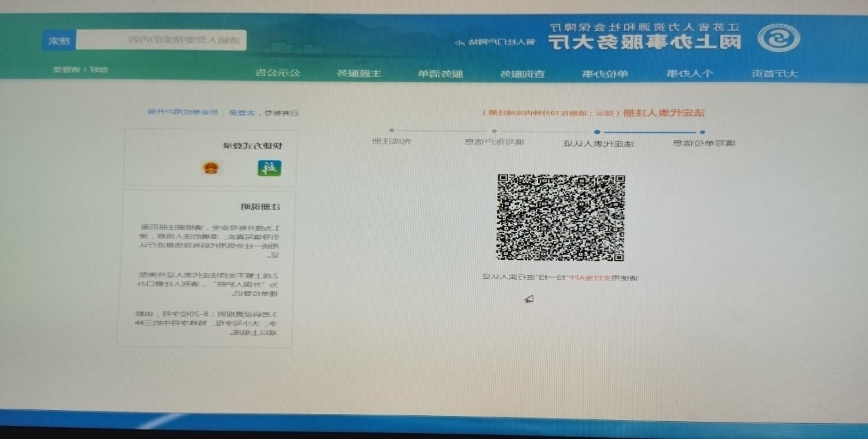Screen dimensions: 868x439
Task: Open the 公示公告 menu
Action: pos(278,72)
